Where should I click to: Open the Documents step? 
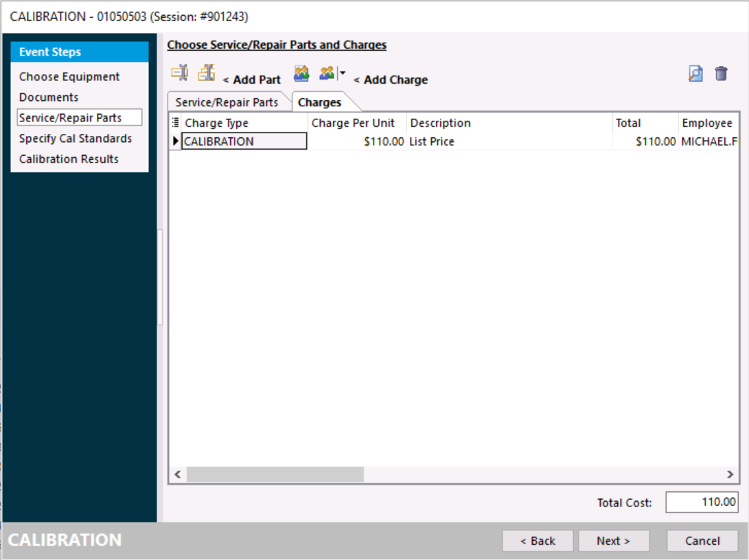pyautogui.click(x=49, y=97)
